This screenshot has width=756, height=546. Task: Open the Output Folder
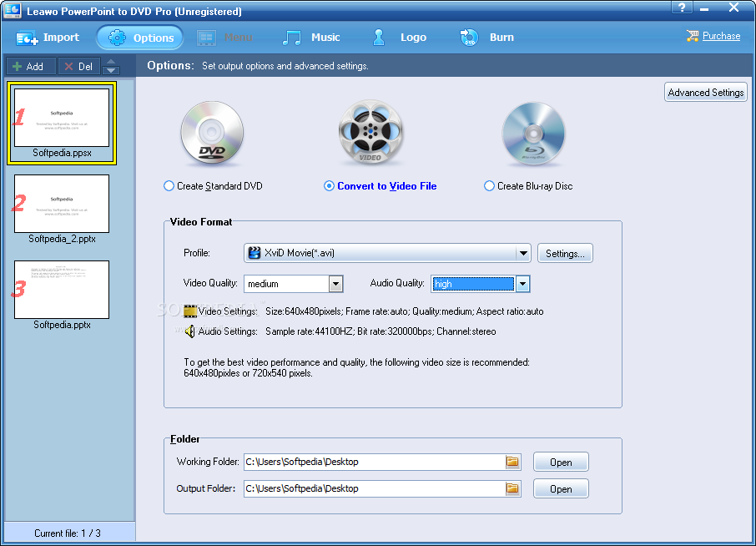(561, 488)
